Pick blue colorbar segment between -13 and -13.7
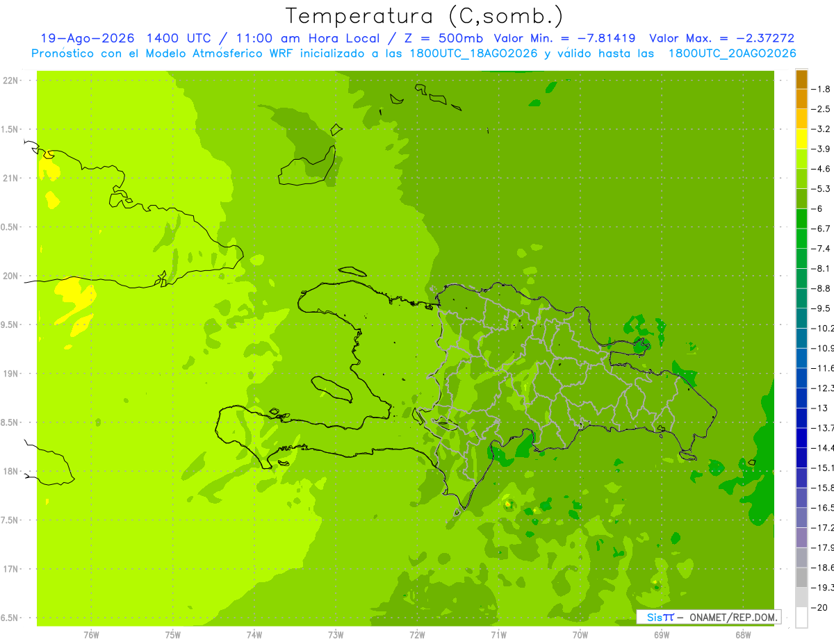 coord(802,418)
